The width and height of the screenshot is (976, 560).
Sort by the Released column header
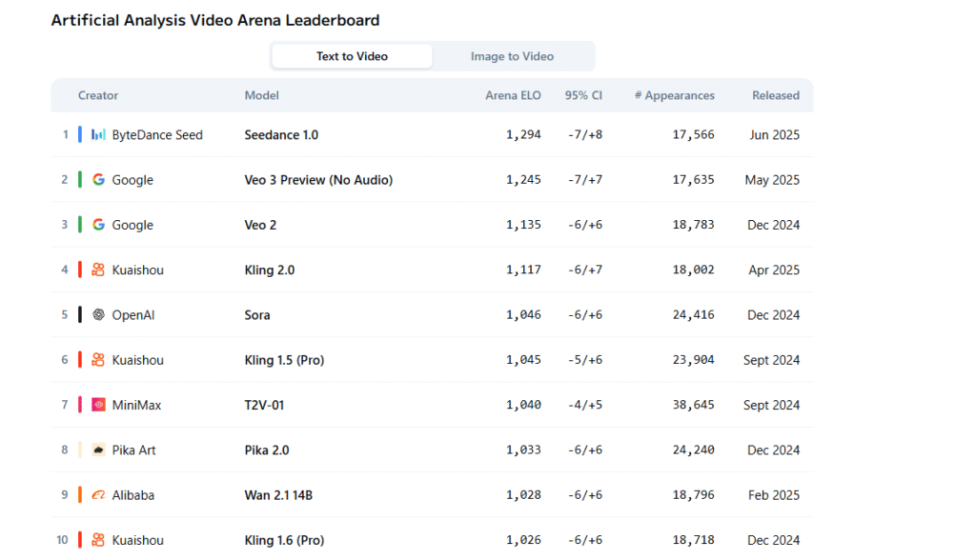[x=775, y=95]
